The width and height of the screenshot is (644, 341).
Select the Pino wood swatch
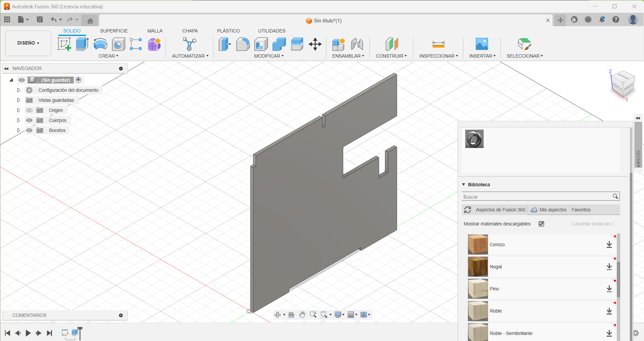(478, 289)
